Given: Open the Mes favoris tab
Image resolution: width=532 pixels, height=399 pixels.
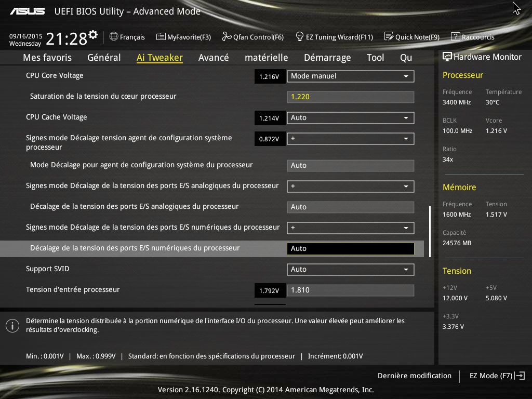Looking at the screenshot, I should 47,58.
